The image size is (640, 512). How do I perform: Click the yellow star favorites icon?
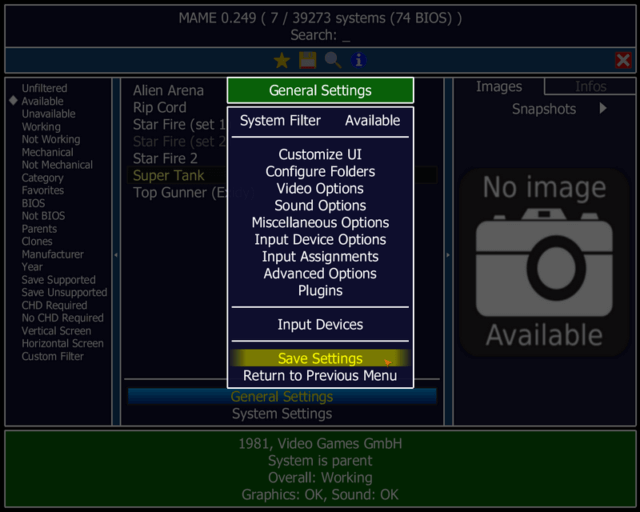point(282,61)
